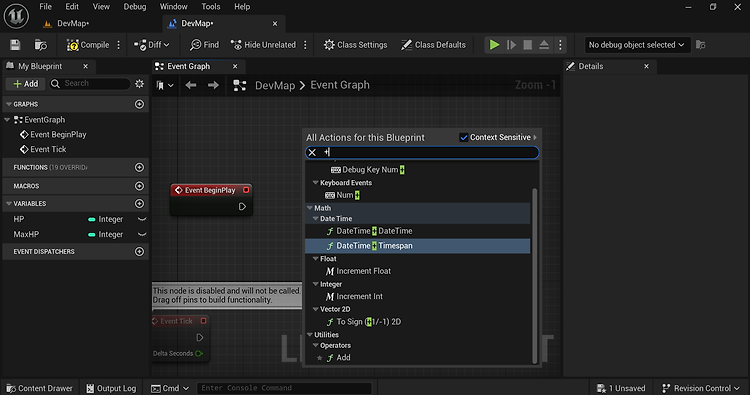The height and width of the screenshot is (395, 750).
Task: Open the graph bookmarks dropdown
Action: click(165, 85)
